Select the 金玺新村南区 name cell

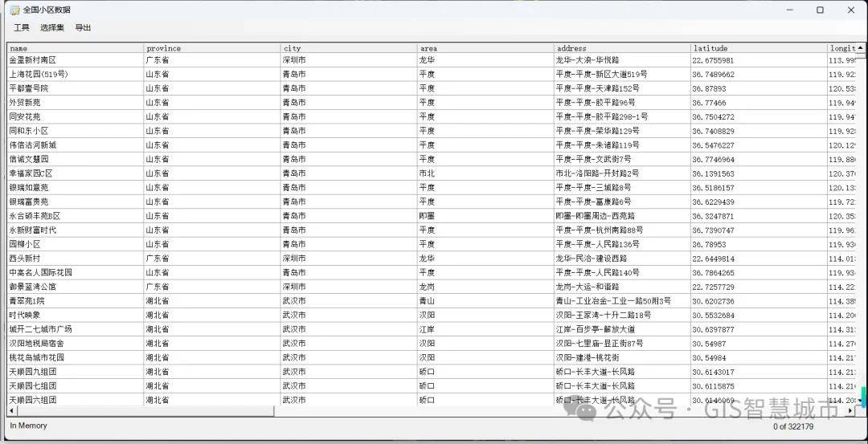coord(75,60)
